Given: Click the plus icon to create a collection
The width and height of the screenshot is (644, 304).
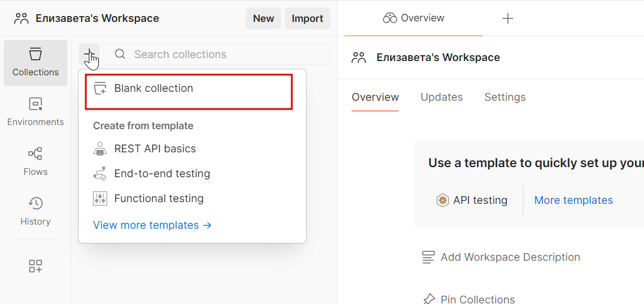Looking at the screenshot, I should tap(89, 55).
